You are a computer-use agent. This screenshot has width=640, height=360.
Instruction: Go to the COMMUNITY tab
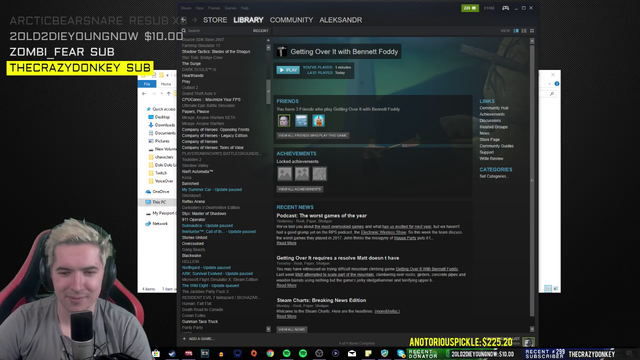(291, 20)
